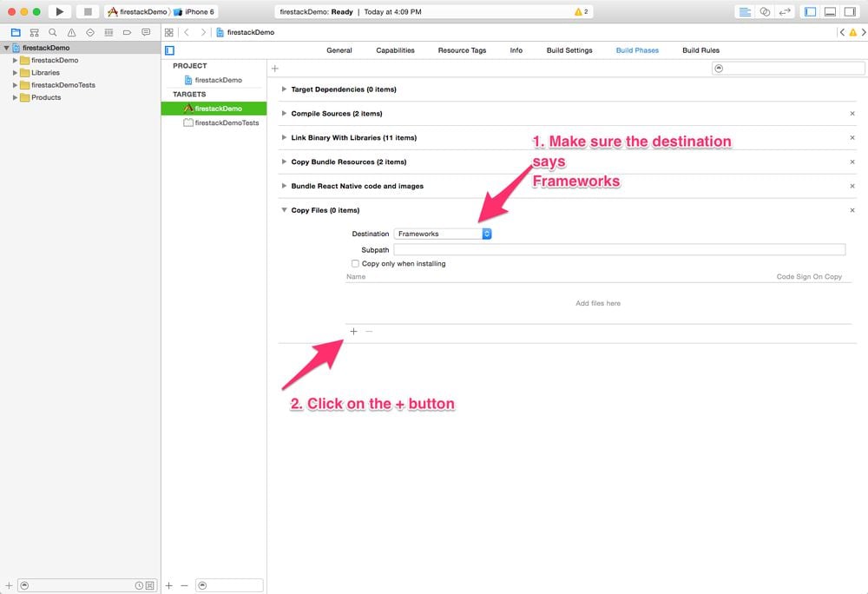Expand the Libraries folder

(x=15, y=73)
